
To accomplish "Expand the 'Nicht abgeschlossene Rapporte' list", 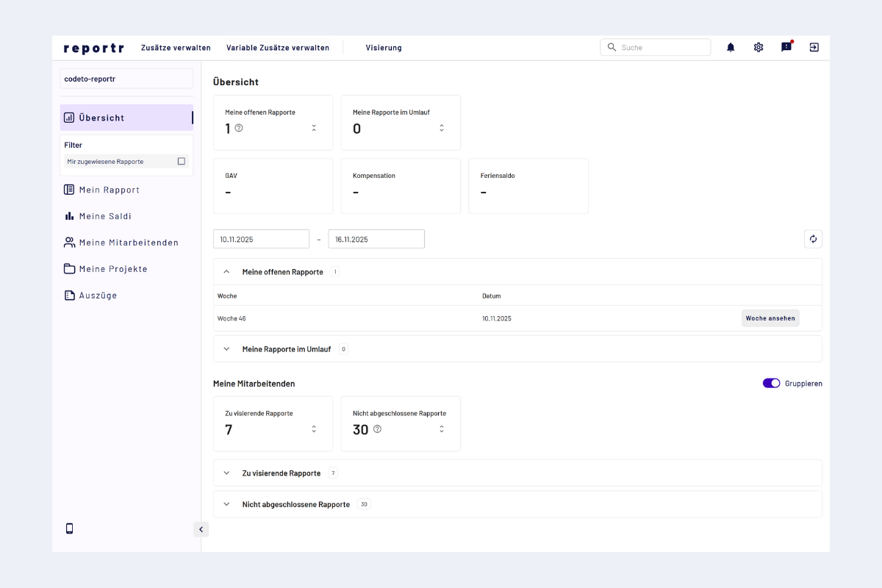I will (x=226, y=504).
